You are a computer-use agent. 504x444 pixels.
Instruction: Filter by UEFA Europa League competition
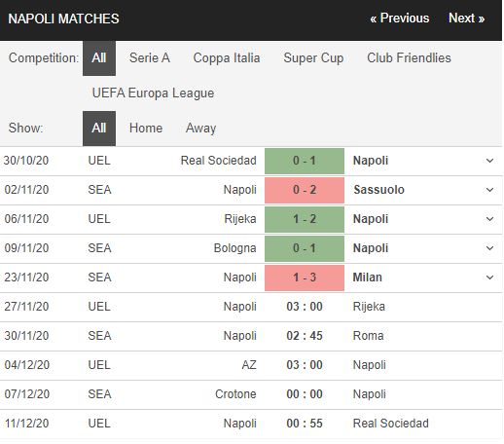coord(153,93)
